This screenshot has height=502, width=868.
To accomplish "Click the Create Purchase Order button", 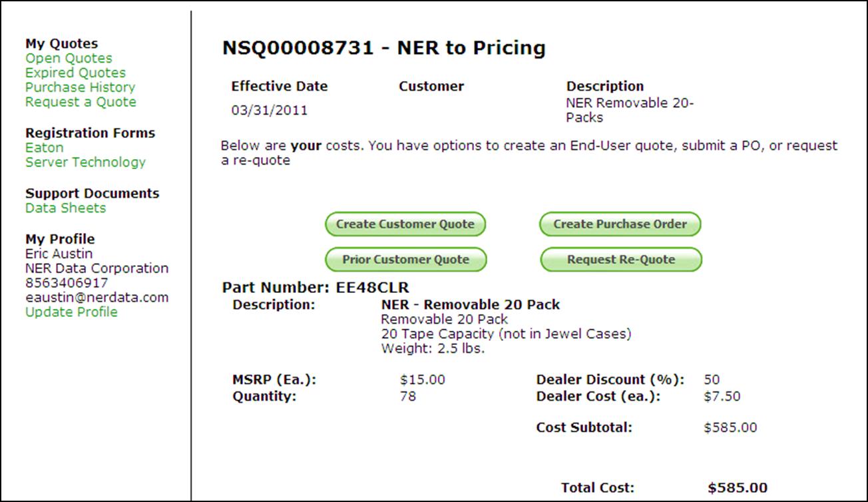I will coord(620,224).
